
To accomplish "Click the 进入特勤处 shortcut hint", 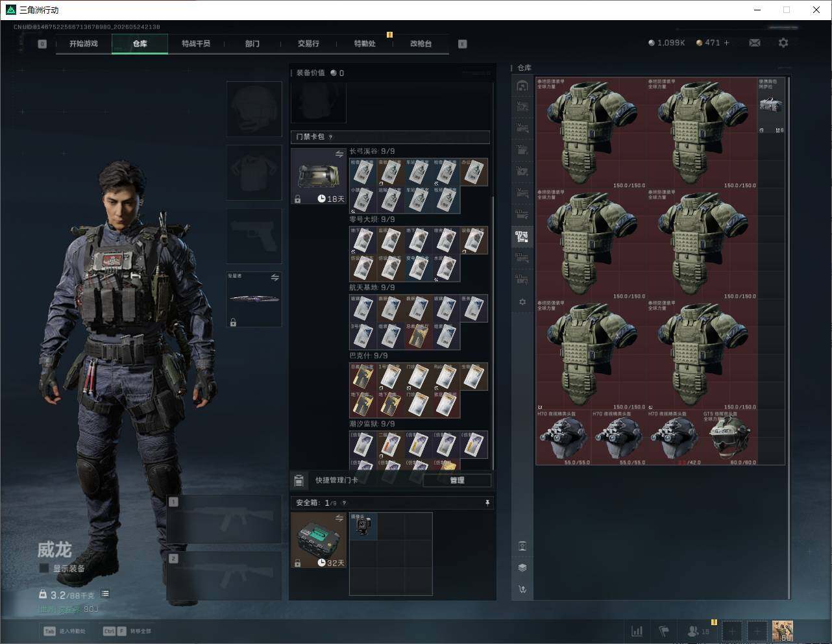I will (x=64, y=631).
